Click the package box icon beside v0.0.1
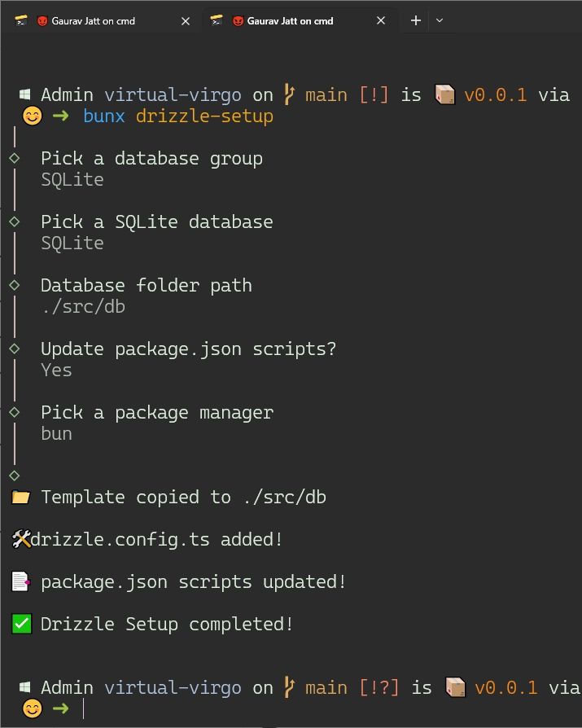The image size is (582, 728). 444,95
